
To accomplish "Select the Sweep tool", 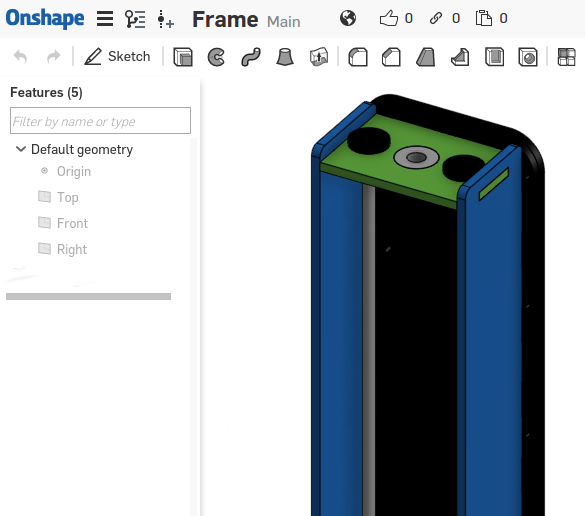I will 251,57.
